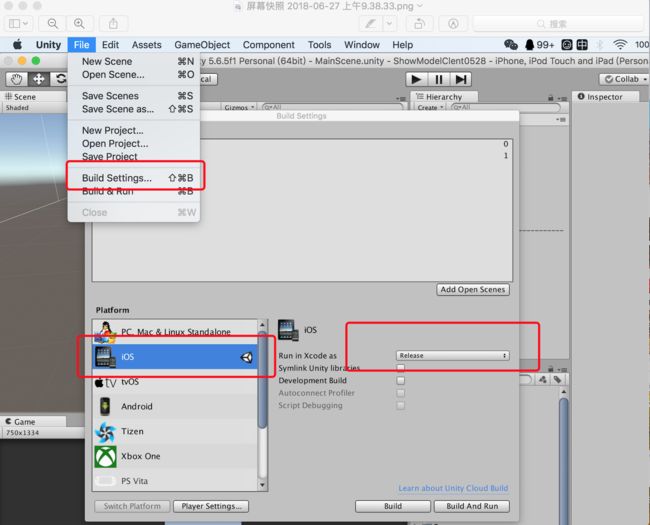Click the Add Open Scenes button
This screenshot has height=525, width=650.
pyautogui.click(x=473, y=289)
